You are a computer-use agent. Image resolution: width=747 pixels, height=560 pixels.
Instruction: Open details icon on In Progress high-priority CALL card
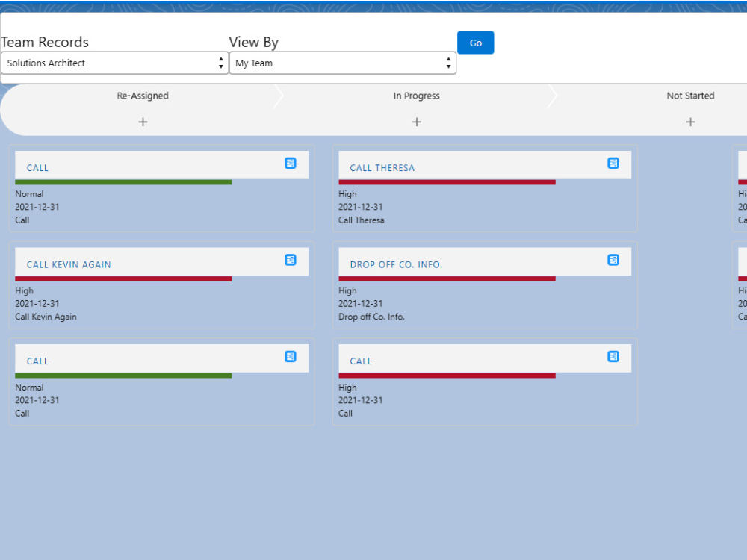click(613, 356)
